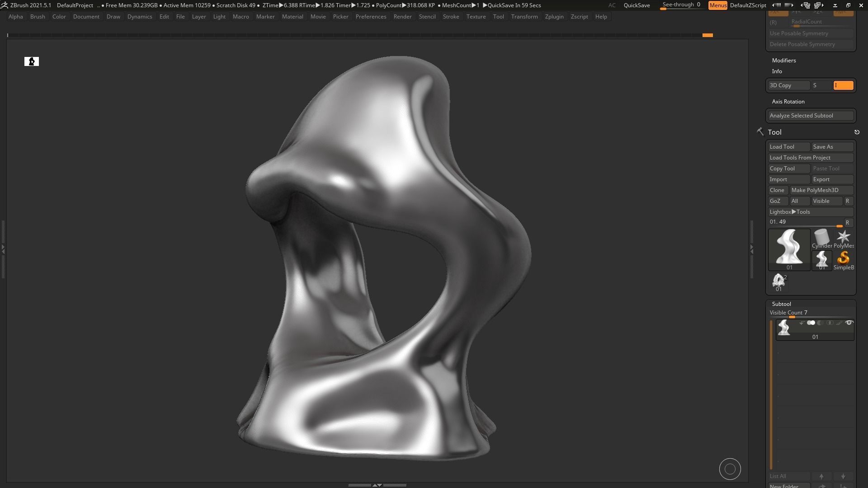Click the hide ZBrush down-arrow icon
Image resolution: width=868 pixels, height=488 pixels.
835,5
